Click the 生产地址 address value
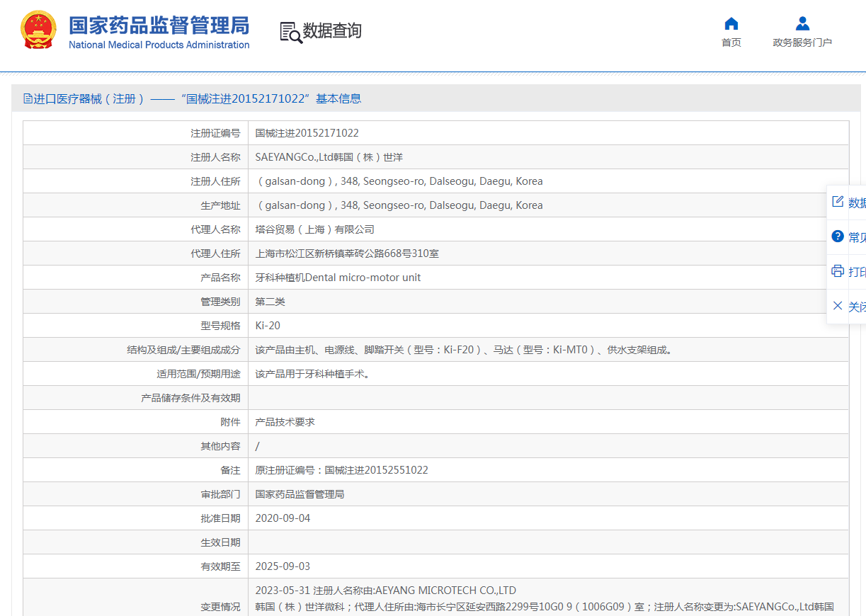866x616 pixels. pyautogui.click(x=399, y=205)
